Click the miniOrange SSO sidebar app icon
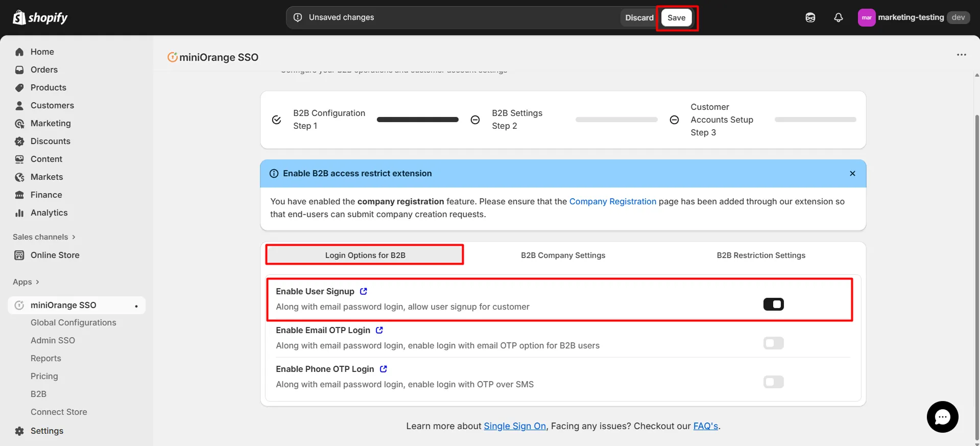 [19, 305]
